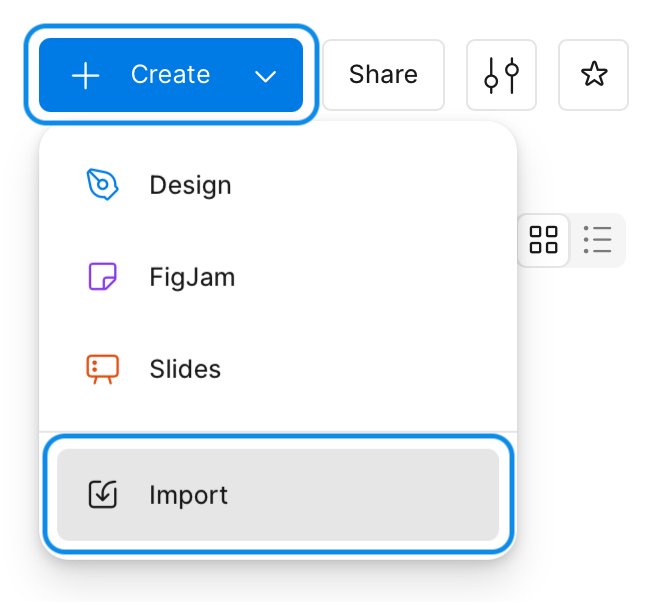Click the Design pen nib icon
This screenshot has width=660, height=602.
102,185
